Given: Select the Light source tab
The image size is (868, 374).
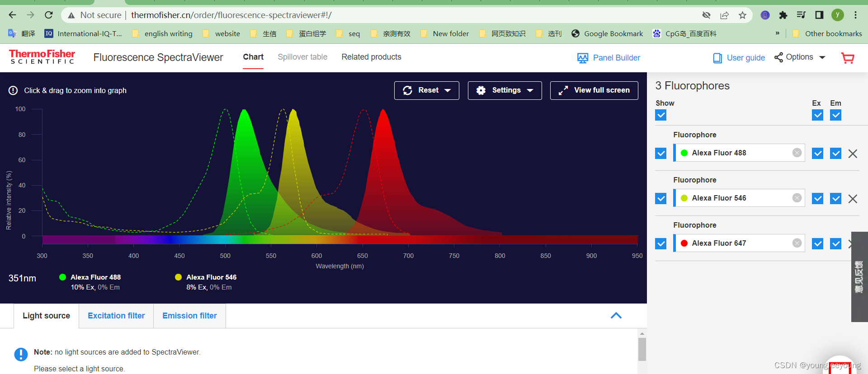Looking at the screenshot, I should 47,316.
